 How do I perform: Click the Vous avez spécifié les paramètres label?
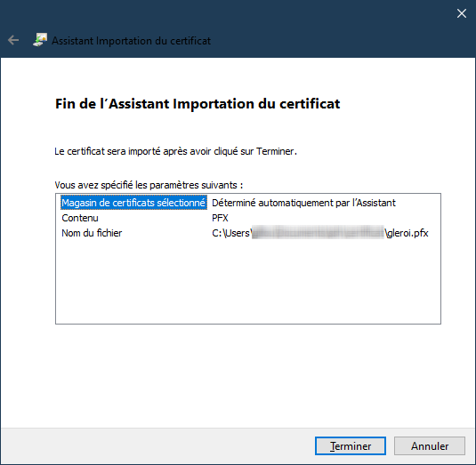(149, 185)
